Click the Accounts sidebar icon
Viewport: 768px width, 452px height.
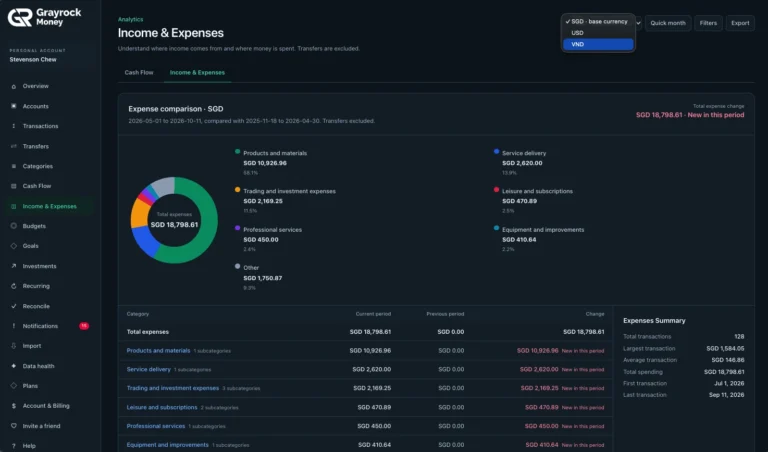pos(14,106)
